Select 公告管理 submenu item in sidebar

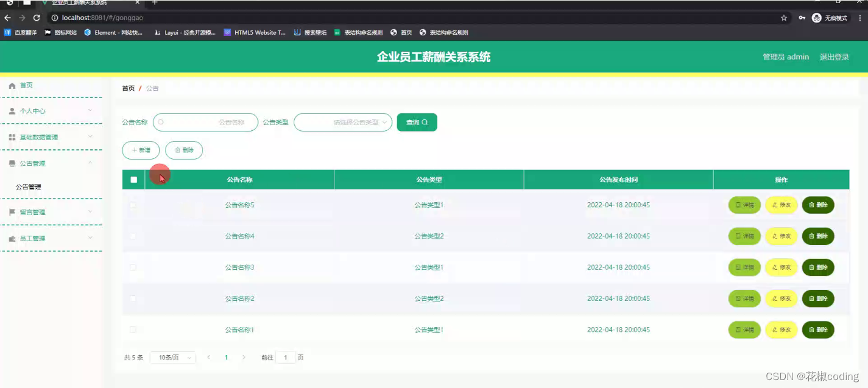pyautogui.click(x=29, y=186)
